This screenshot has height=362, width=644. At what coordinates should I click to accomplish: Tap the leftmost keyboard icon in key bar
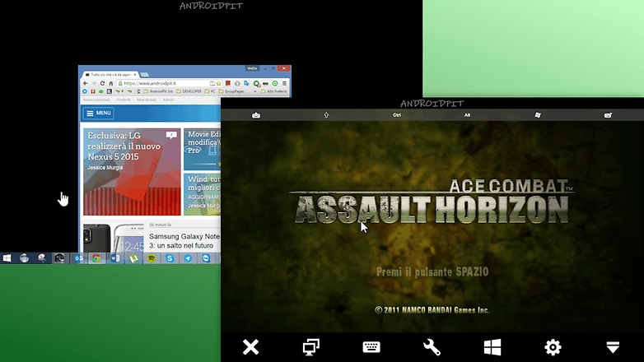(x=256, y=115)
